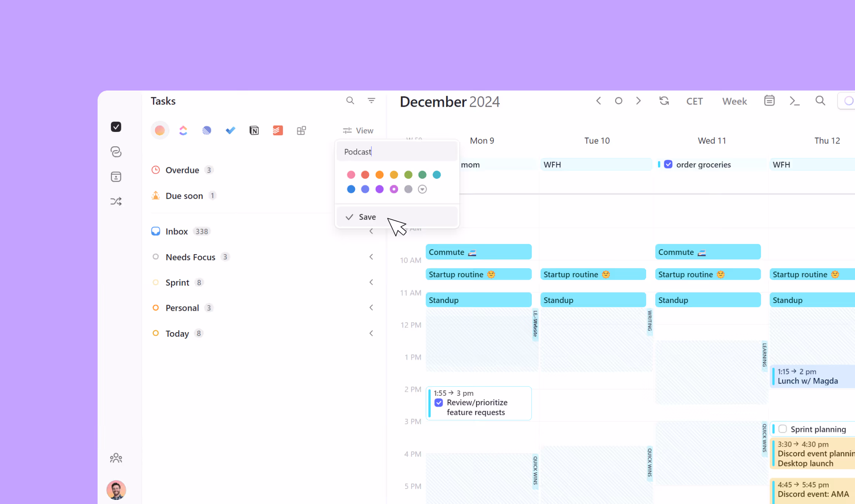Image resolution: width=855 pixels, height=504 pixels.
Task: Open the Week view dropdown
Action: [734, 101]
